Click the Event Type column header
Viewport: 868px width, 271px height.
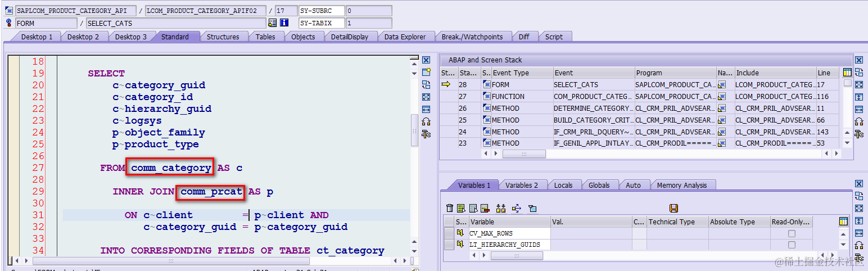pos(522,73)
